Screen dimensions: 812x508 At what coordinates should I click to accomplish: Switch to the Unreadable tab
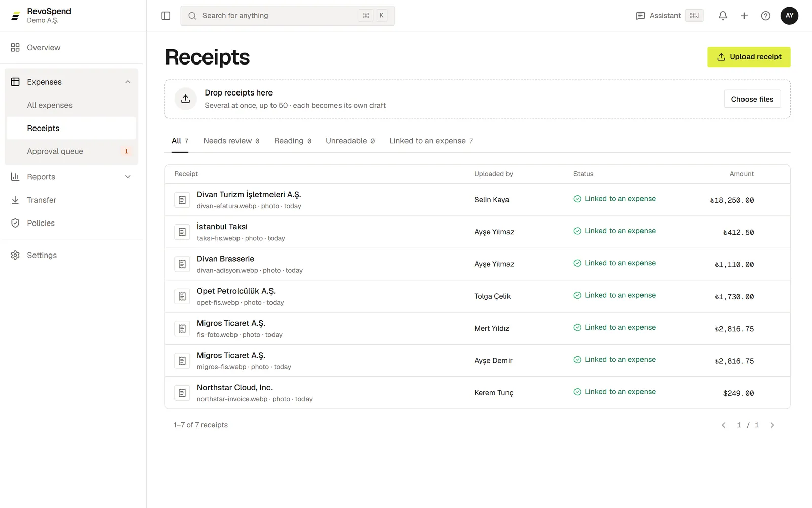[x=350, y=141]
